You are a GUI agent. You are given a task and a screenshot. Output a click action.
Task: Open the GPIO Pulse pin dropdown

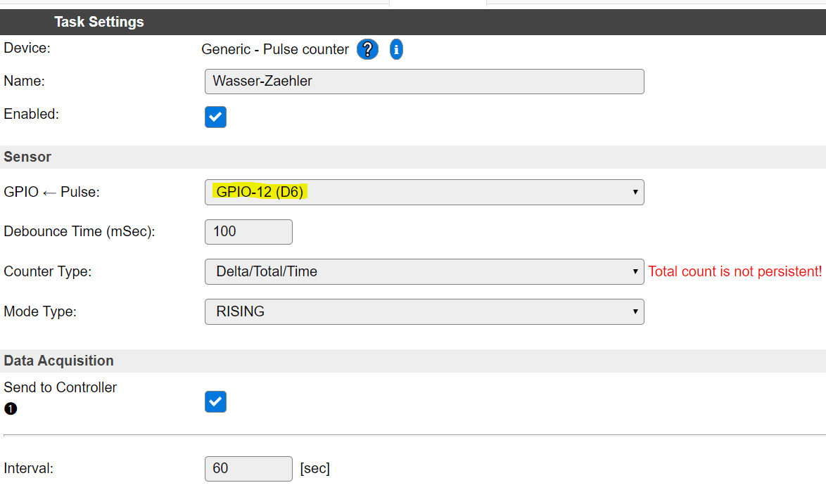coord(424,192)
